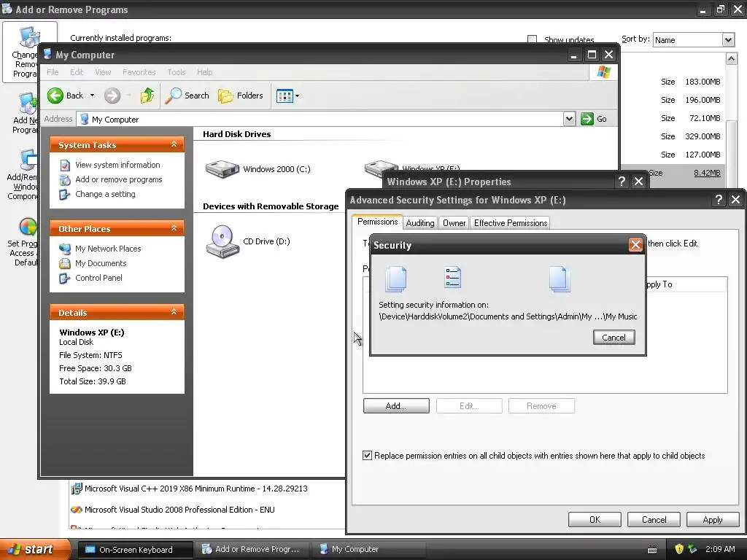Open the Edit menu

[x=77, y=72]
